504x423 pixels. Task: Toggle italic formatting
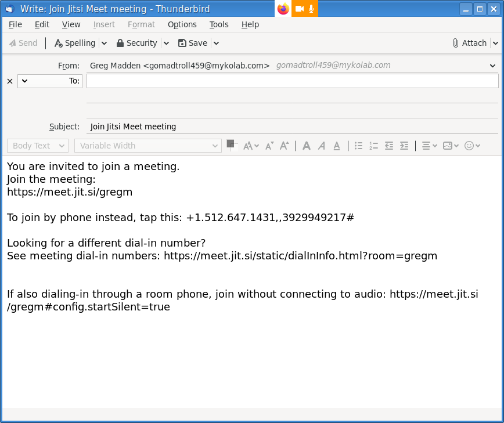coord(322,146)
